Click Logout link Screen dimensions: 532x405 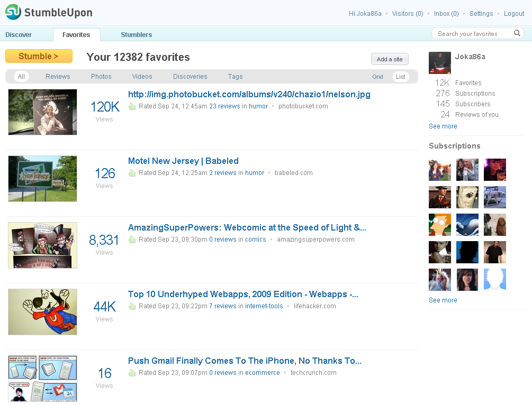[513, 14]
